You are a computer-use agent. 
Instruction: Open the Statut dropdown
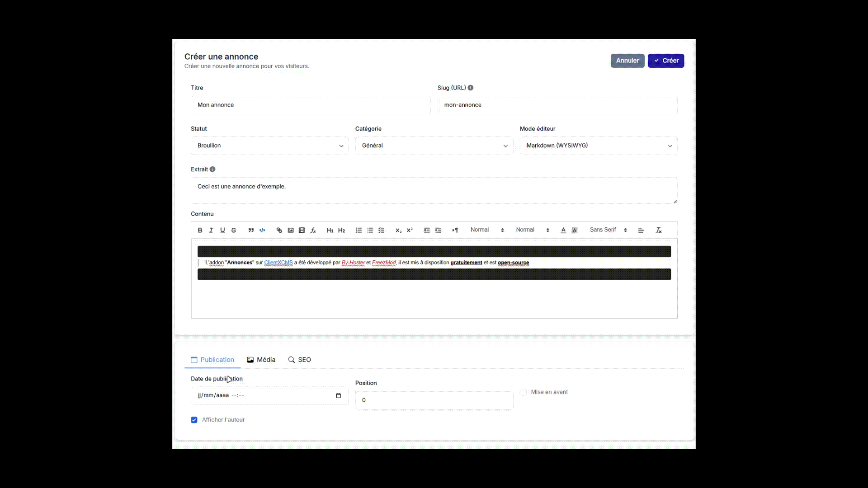(269, 145)
